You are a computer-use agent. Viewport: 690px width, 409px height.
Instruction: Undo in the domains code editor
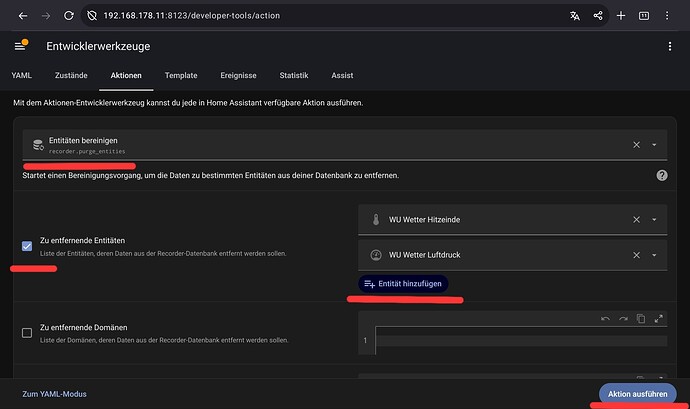(x=606, y=319)
